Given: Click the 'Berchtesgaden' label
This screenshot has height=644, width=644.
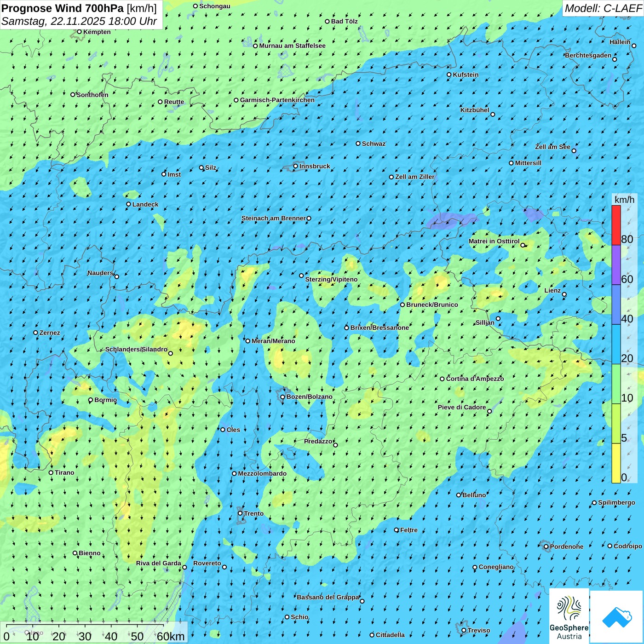Looking at the screenshot, I should (x=588, y=55).
